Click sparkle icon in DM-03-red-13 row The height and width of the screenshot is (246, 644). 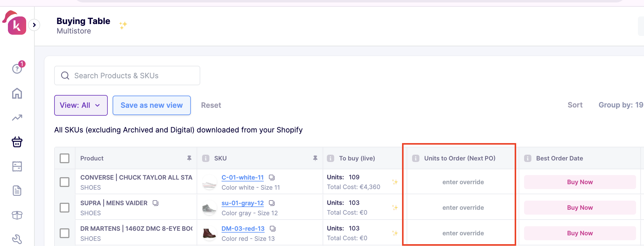[395, 233]
